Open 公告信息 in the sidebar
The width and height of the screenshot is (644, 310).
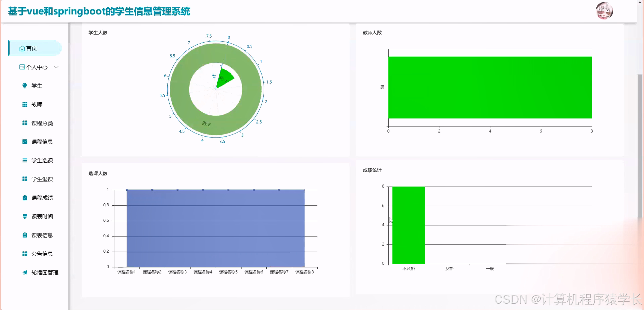[x=35, y=254]
